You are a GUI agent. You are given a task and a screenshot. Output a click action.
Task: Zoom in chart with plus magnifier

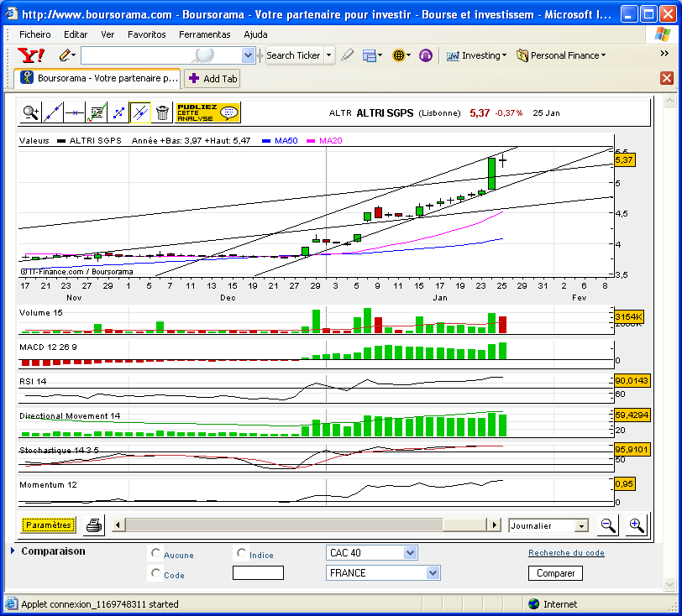click(637, 525)
